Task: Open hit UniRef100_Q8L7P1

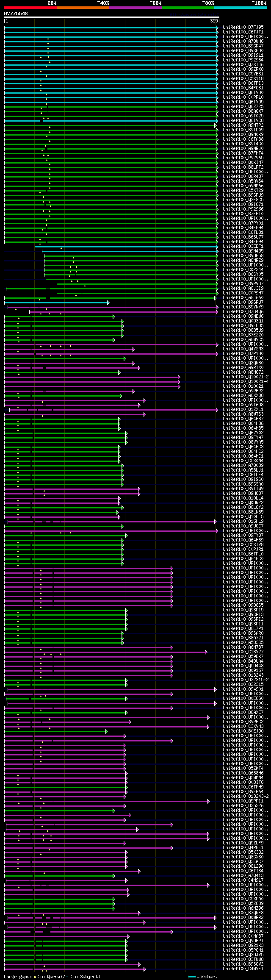Action: point(243,628)
